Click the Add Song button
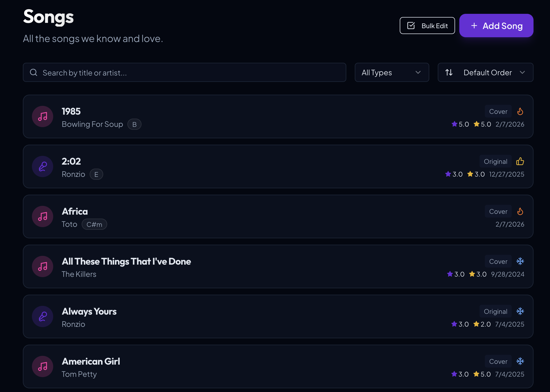The width and height of the screenshot is (550, 392). pos(496,26)
